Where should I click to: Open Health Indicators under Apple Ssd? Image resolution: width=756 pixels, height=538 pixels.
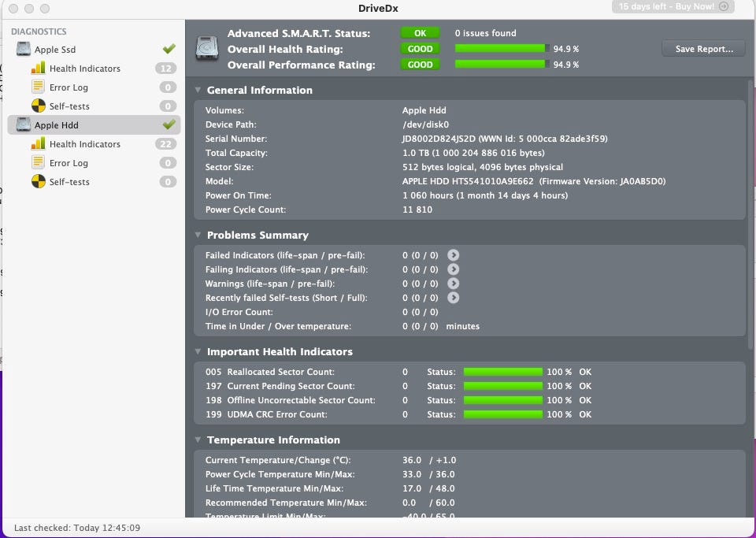(84, 69)
